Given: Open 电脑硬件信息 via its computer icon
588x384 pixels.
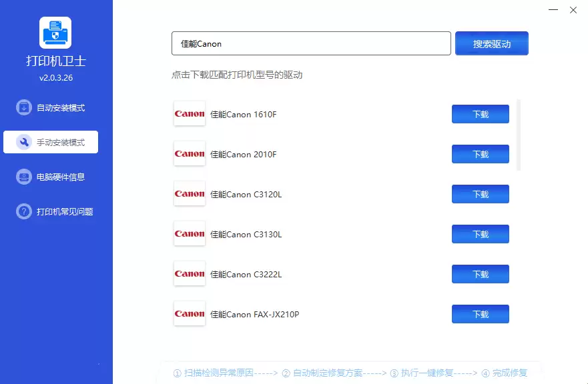Looking at the screenshot, I should [x=24, y=177].
